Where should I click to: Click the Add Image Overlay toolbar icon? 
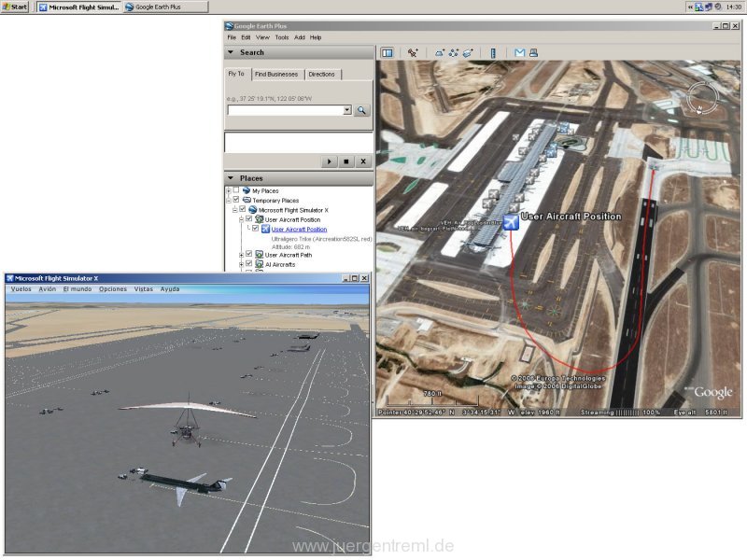[468, 53]
